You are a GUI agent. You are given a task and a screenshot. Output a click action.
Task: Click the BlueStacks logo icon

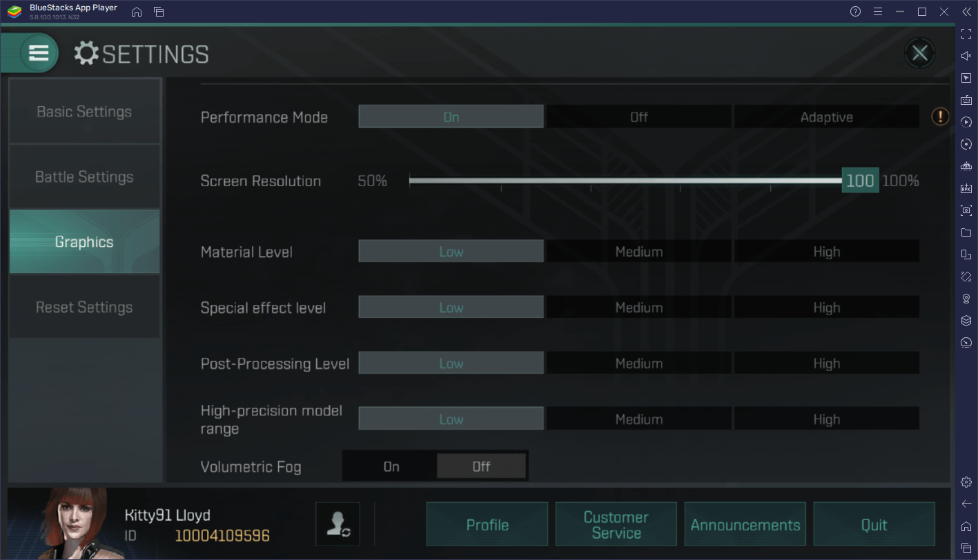coord(14,12)
